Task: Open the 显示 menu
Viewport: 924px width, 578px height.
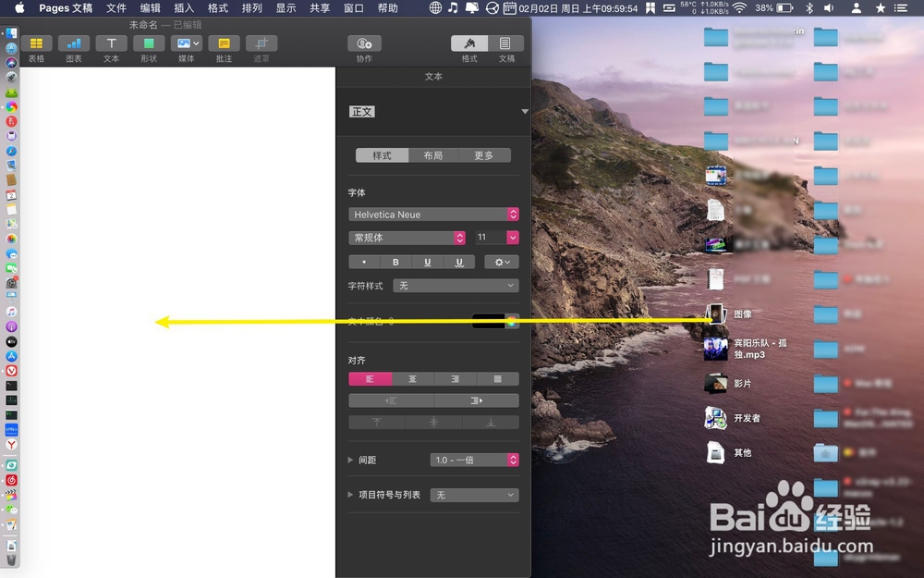Action: [x=286, y=8]
